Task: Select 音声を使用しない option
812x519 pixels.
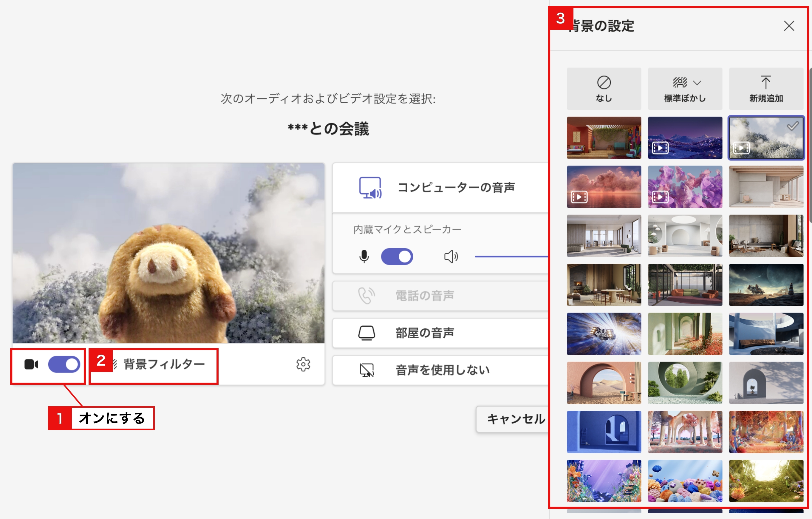Action: click(x=440, y=370)
